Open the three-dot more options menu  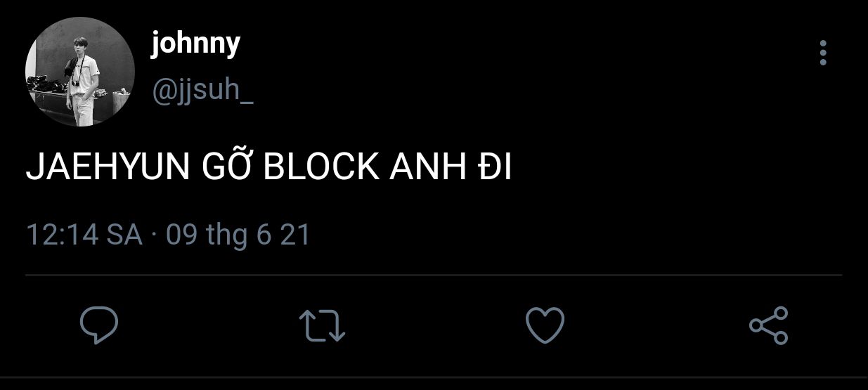(823, 53)
